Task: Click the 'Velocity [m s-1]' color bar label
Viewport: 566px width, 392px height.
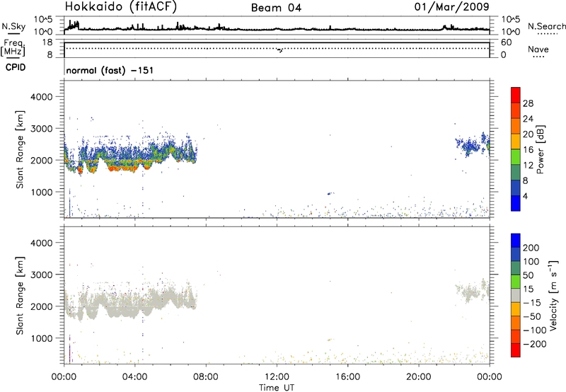Action: click(x=553, y=295)
